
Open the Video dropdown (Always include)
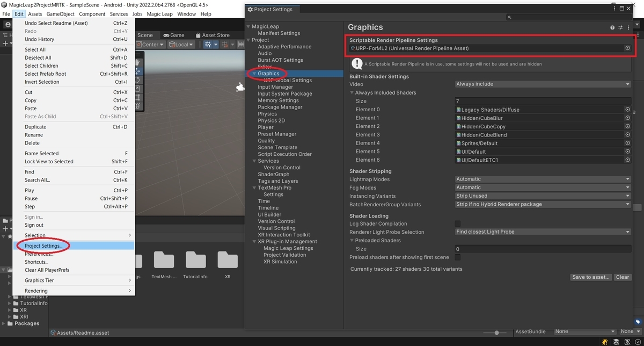point(543,84)
